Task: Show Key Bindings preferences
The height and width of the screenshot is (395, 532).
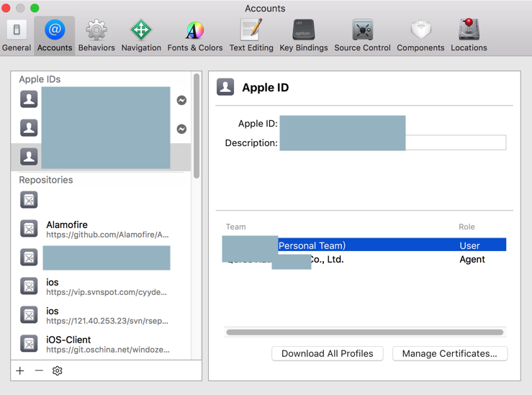Action: 303,35
